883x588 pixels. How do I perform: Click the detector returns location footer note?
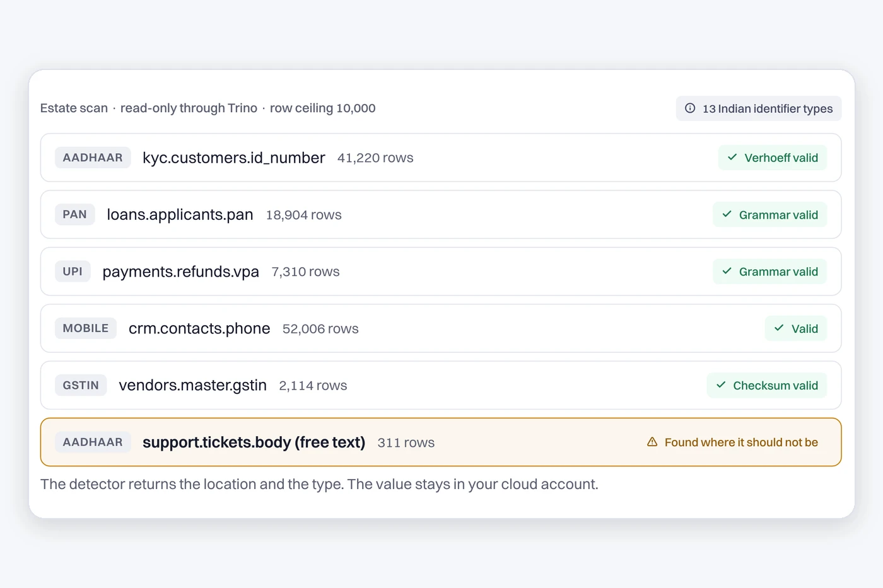point(319,484)
